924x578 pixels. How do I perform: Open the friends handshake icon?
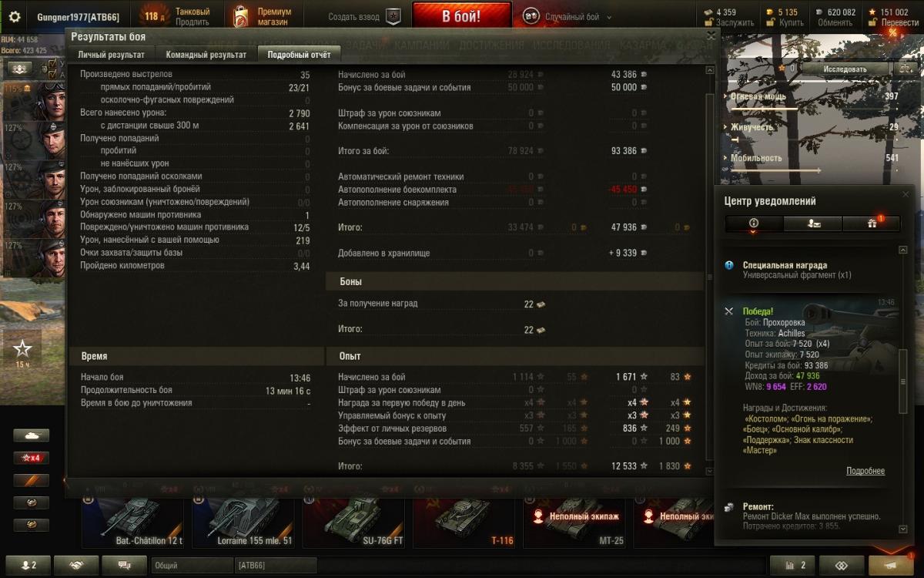76,565
